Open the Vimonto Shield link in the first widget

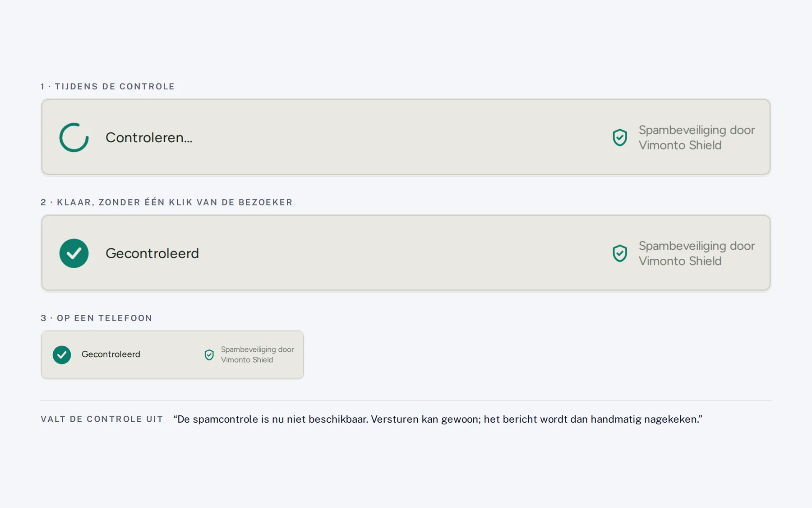[x=697, y=137]
